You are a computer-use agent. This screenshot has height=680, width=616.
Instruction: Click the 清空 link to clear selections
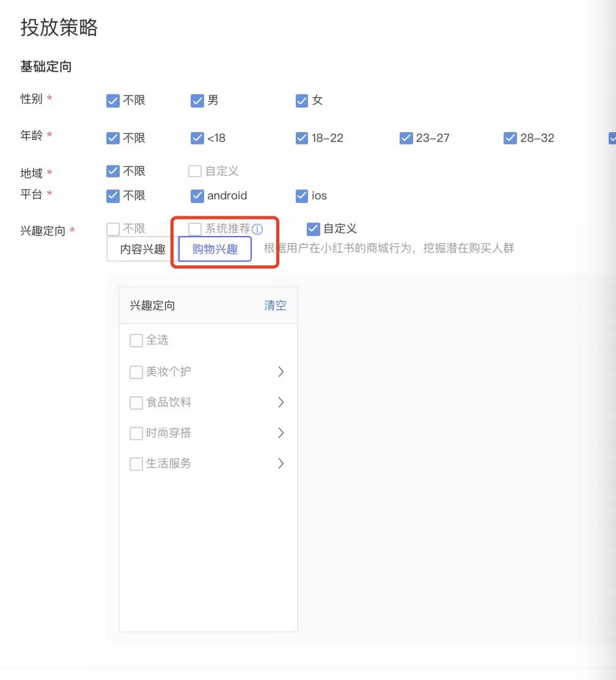click(x=275, y=306)
